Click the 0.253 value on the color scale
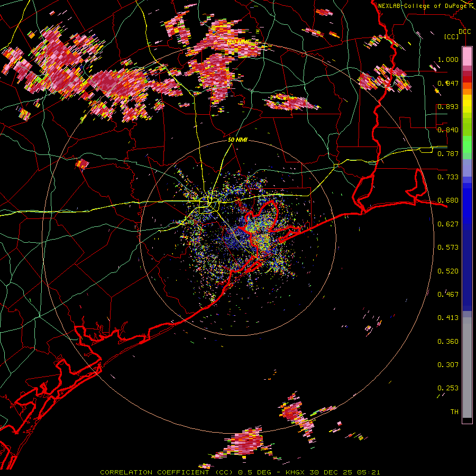This screenshot has width=476, height=476. click(x=448, y=388)
